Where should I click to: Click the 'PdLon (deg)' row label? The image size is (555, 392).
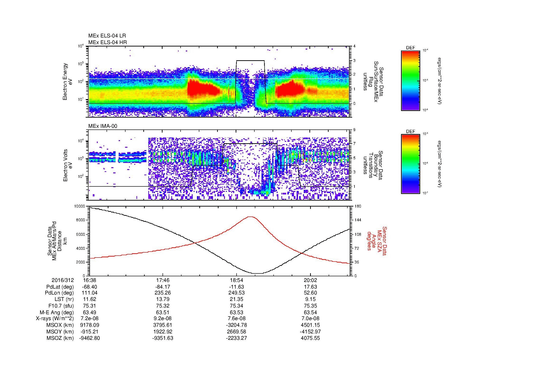click(x=60, y=293)
